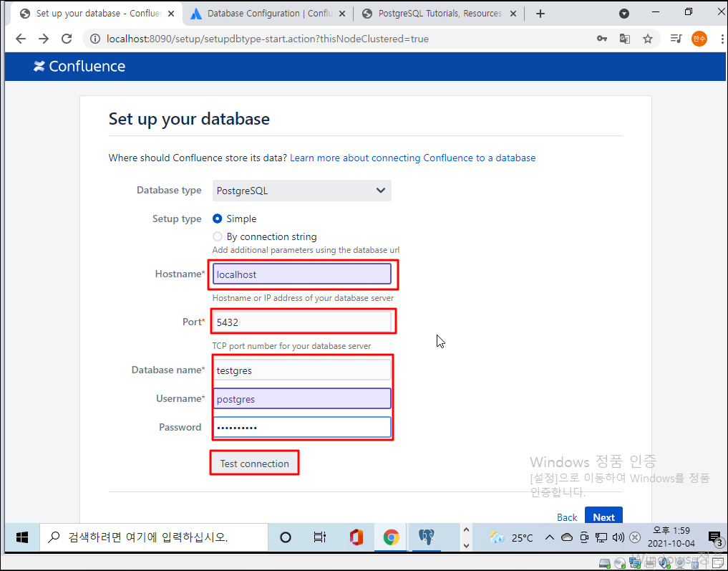Click the browser forward arrow

click(x=44, y=39)
